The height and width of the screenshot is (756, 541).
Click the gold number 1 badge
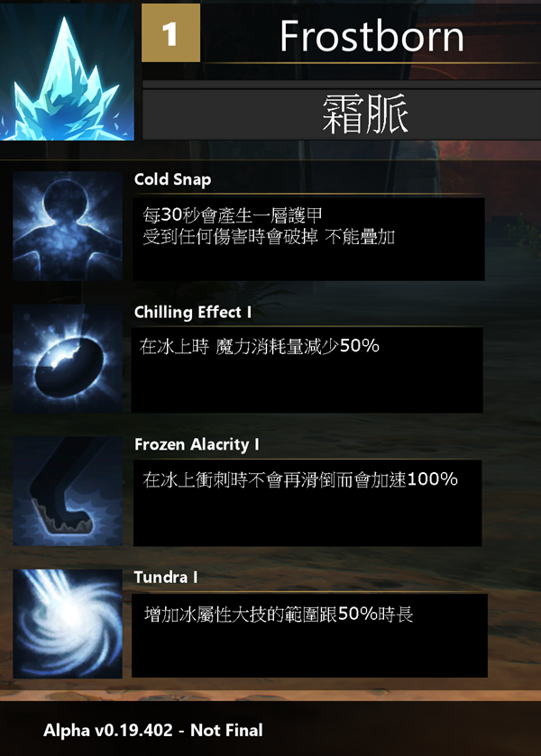(170, 32)
